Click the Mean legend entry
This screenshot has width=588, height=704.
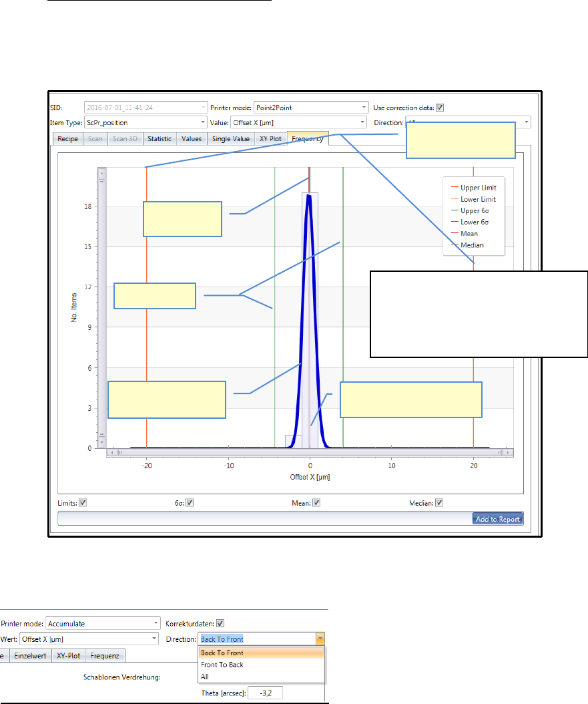coord(465,234)
